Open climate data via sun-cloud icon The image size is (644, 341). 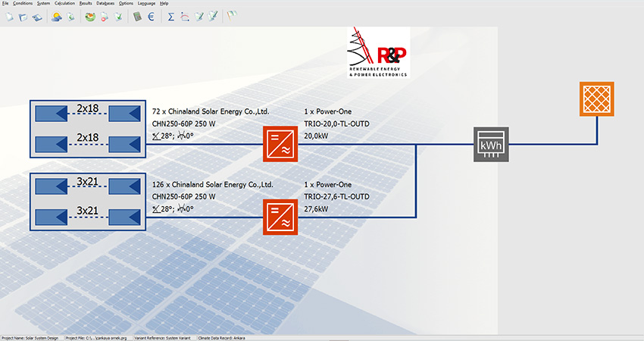[57, 17]
